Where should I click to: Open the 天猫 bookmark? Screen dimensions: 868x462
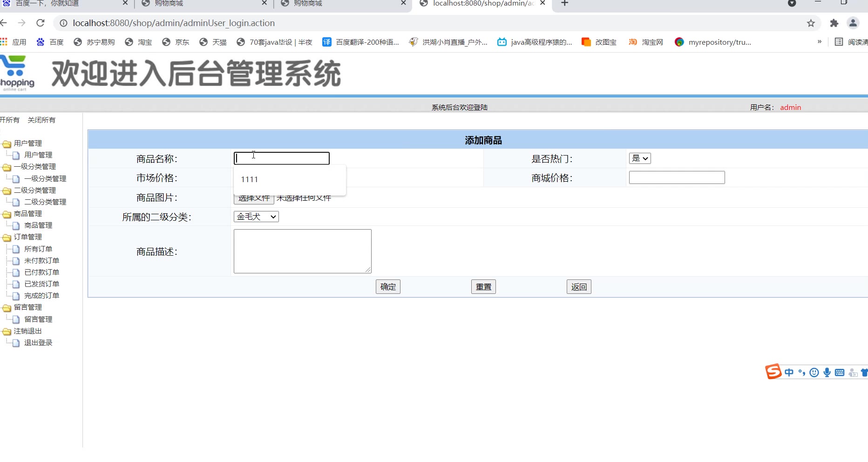[x=213, y=42]
